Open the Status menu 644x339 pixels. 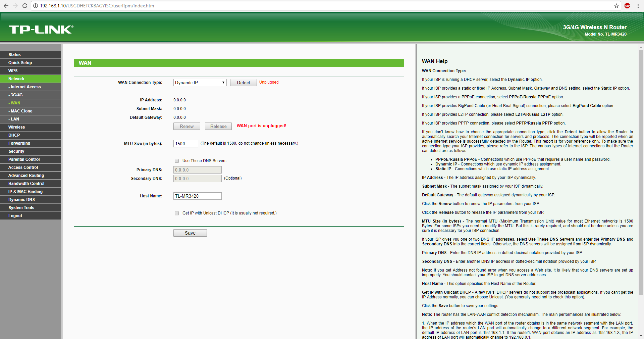pos(31,55)
